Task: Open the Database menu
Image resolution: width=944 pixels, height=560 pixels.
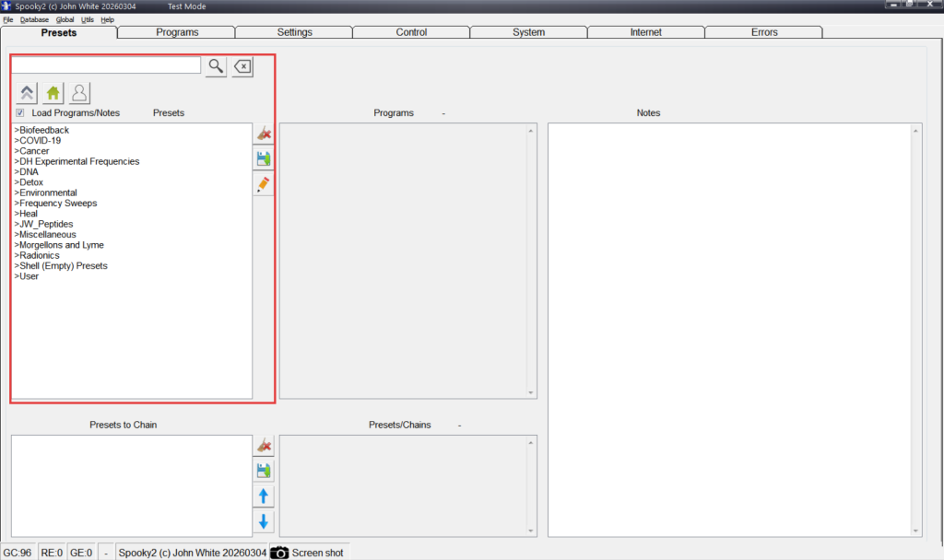Action: pyautogui.click(x=34, y=19)
